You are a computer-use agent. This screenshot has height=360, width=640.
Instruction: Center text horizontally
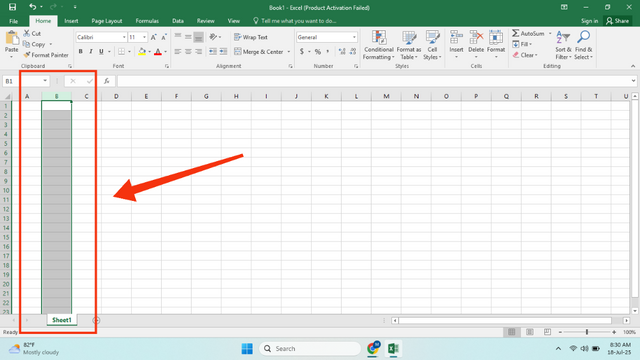click(x=188, y=51)
